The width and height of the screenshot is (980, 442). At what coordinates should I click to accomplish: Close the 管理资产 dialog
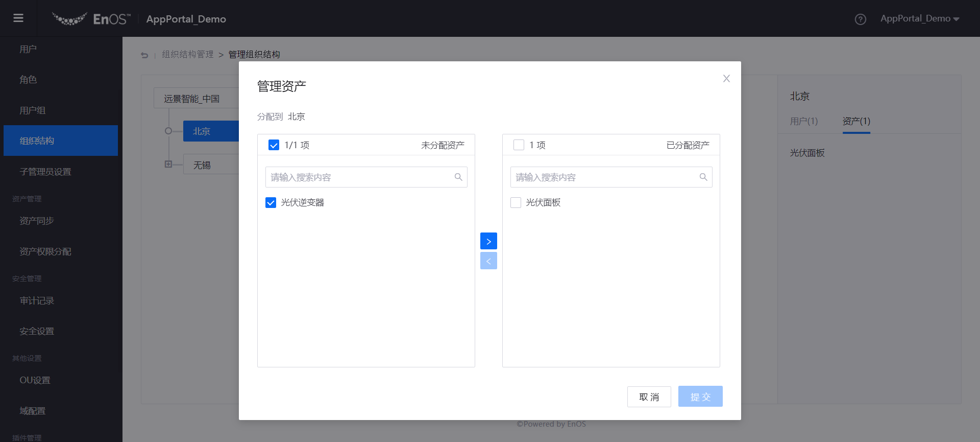pyautogui.click(x=726, y=79)
